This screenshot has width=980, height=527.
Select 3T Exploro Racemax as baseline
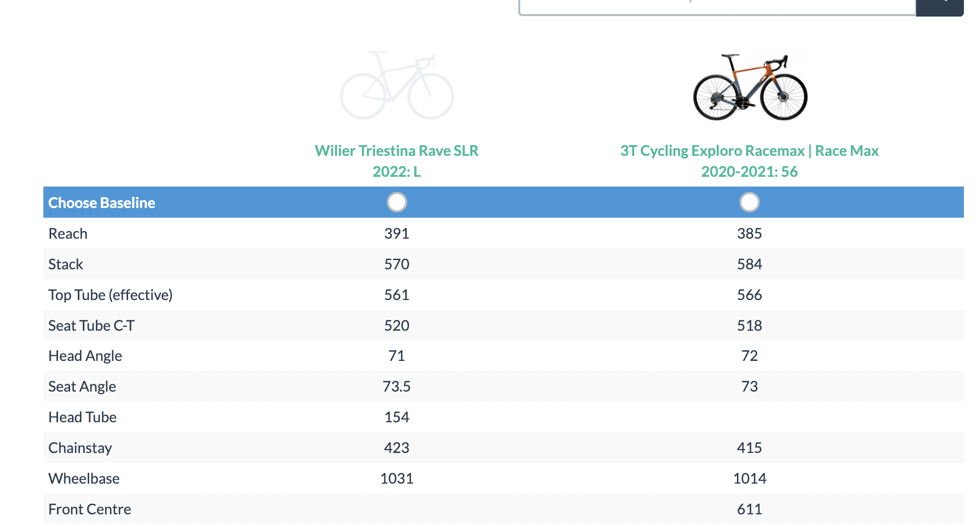tap(749, 202)
